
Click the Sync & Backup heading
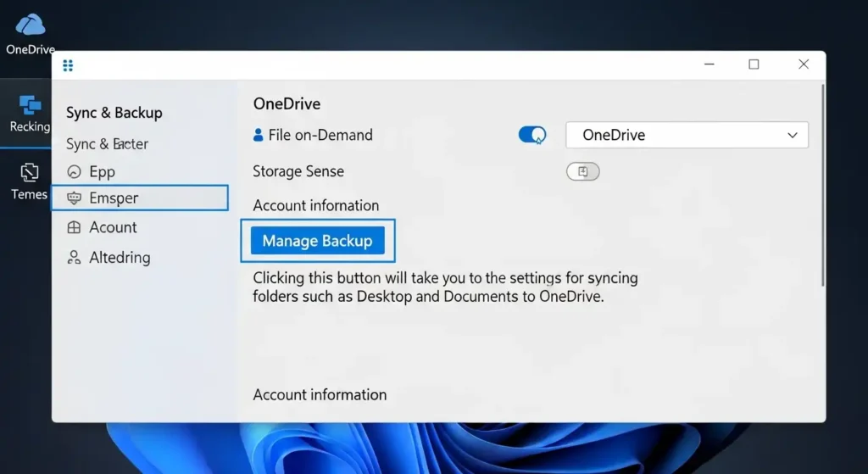(x=114, y=113)
